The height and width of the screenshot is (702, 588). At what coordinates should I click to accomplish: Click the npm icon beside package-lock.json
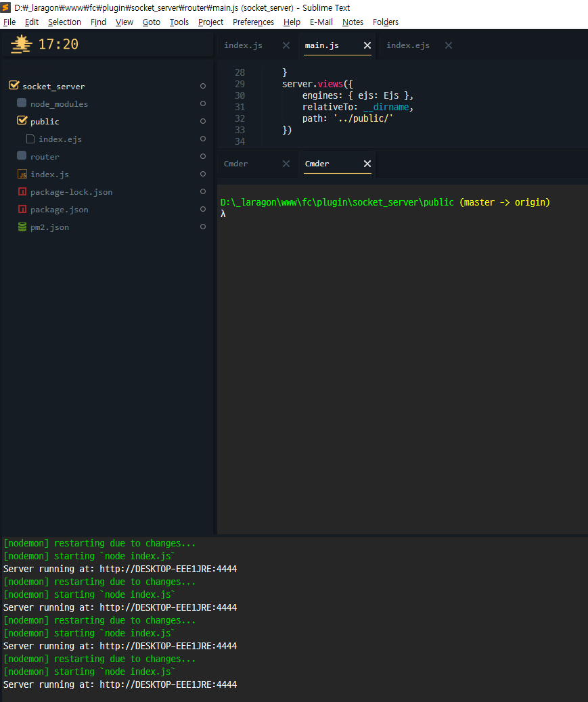tap(21, 191)
